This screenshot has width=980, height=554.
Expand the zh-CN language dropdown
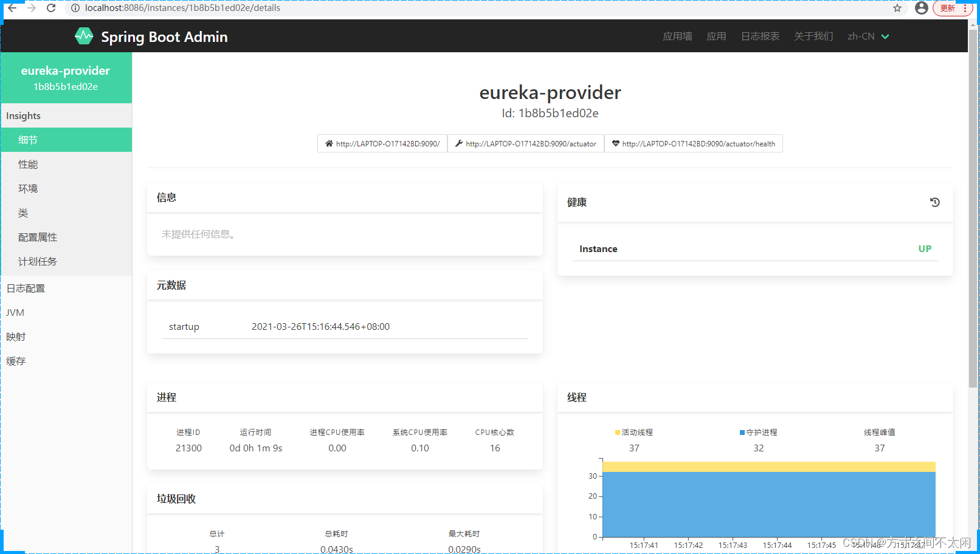tap(868, 36)
